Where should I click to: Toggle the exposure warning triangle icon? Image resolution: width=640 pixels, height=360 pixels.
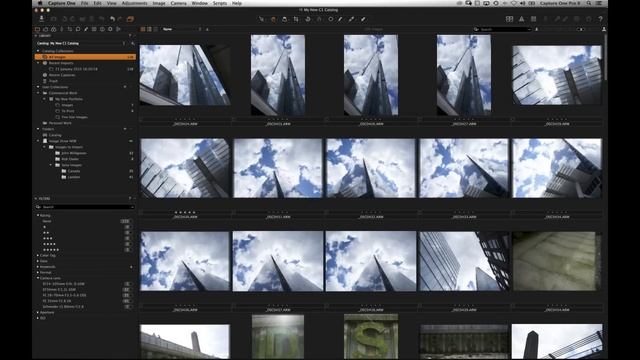click(521, 19)
